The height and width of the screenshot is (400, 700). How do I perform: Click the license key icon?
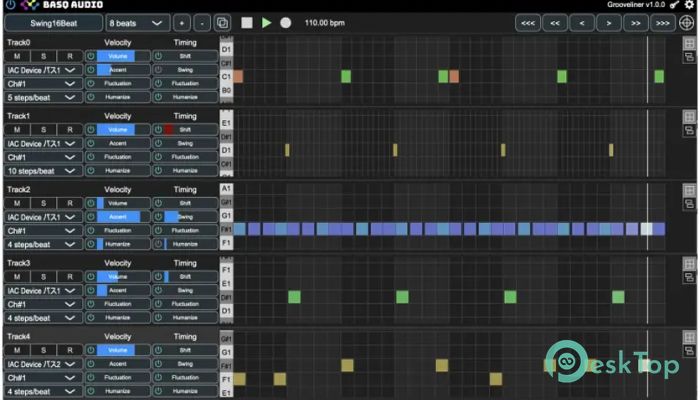(x=674, y=5)
